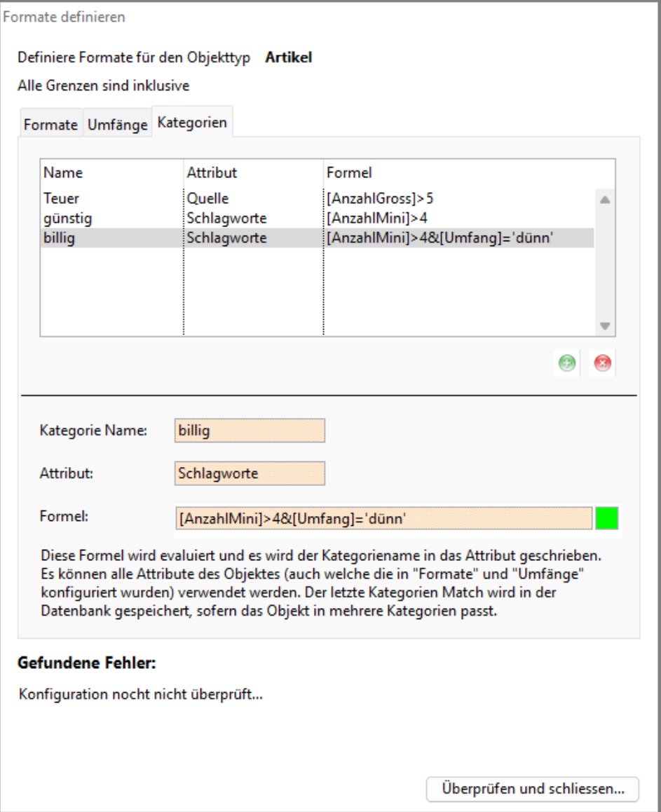Click the Quelle attribute cell
661x812 pixels.
(205, 200)
